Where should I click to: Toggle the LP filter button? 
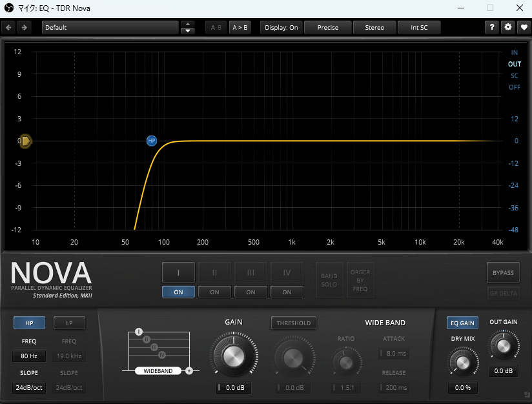pos(69,323)
